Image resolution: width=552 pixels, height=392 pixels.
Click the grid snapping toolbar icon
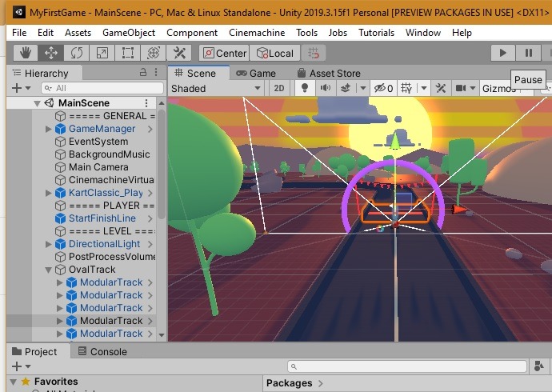(313, 53)
